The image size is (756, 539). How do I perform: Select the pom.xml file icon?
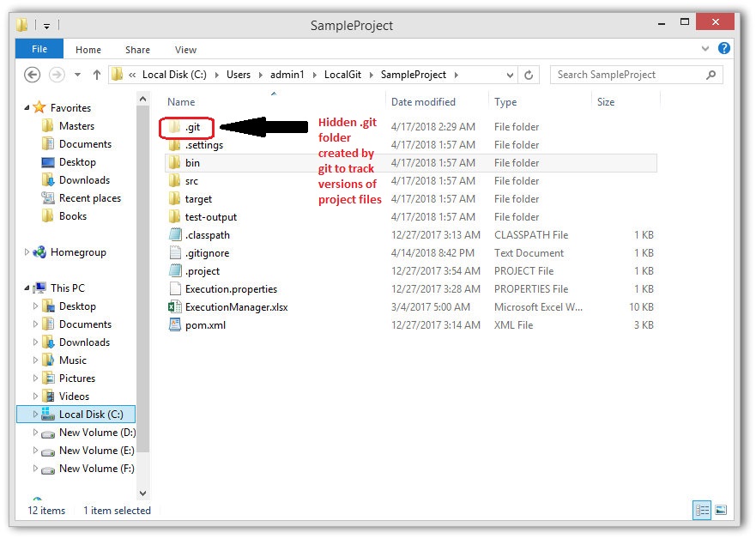point(175,325)
